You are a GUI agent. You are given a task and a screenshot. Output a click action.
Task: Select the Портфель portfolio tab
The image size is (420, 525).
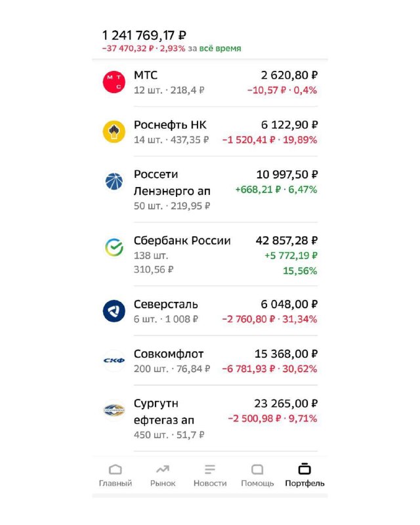304,475
